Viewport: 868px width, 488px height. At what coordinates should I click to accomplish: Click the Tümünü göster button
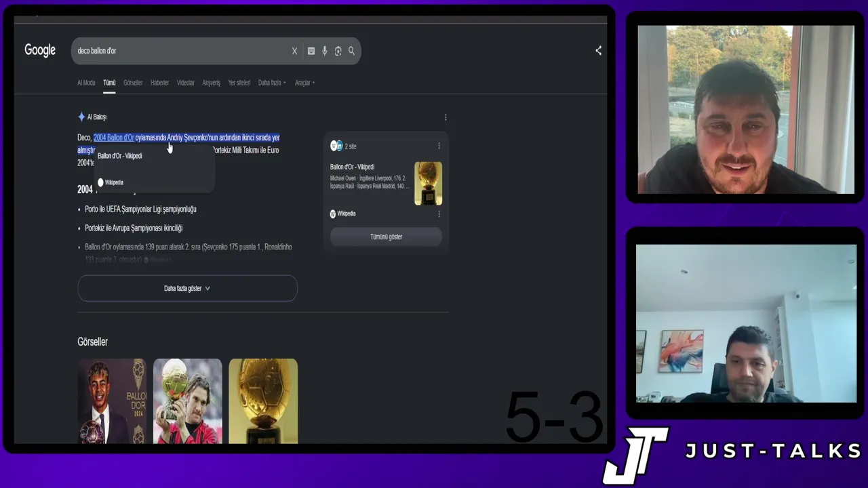[386, 237]
